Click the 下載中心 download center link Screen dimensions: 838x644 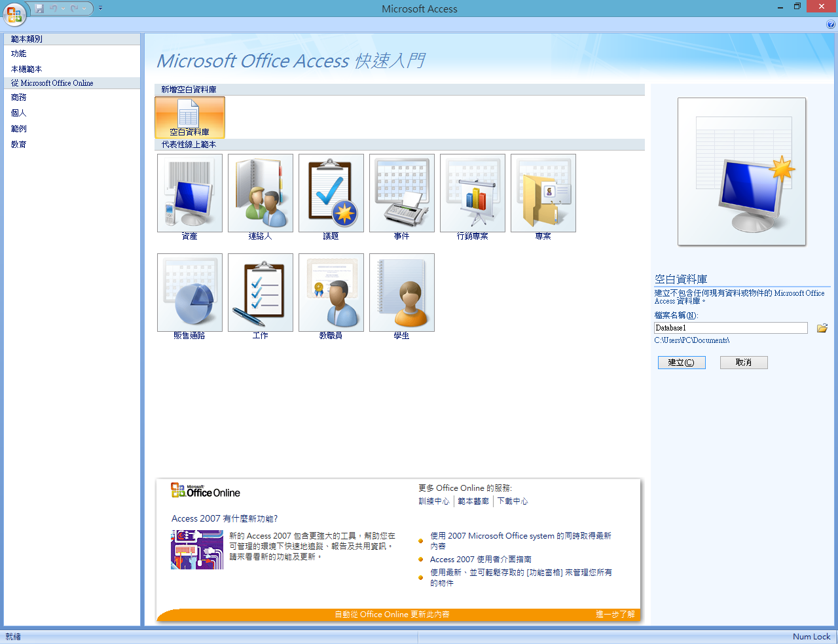click(x=512, y=501)
